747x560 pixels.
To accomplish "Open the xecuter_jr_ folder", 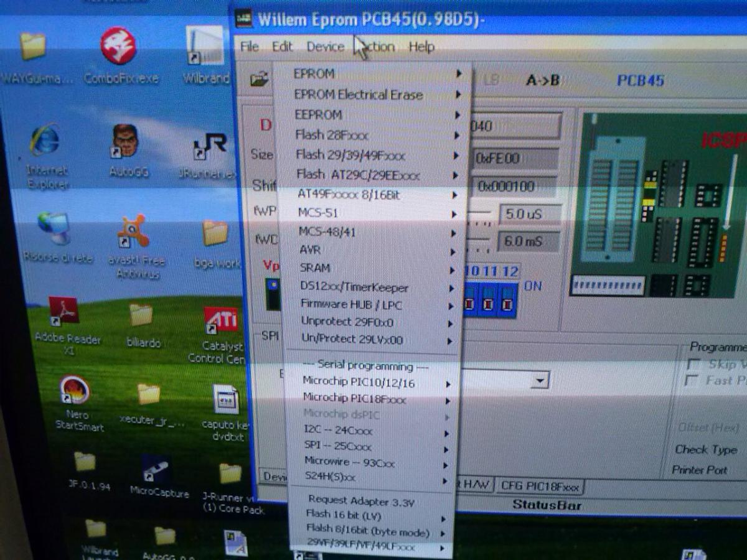I will (151, 404).
